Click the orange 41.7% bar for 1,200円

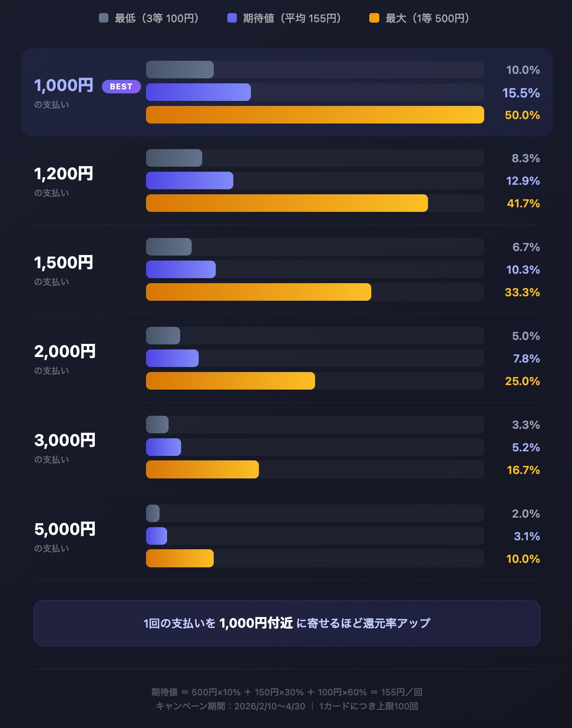(287, 203)
